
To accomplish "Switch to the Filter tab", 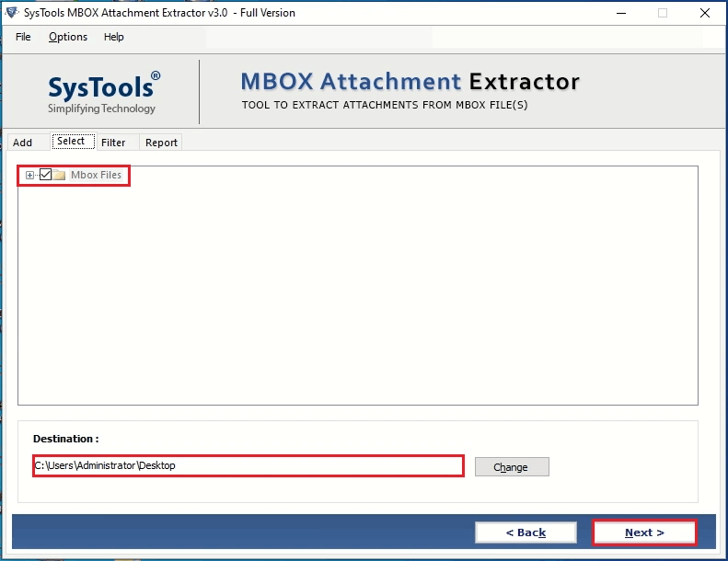I will (113, 143).
